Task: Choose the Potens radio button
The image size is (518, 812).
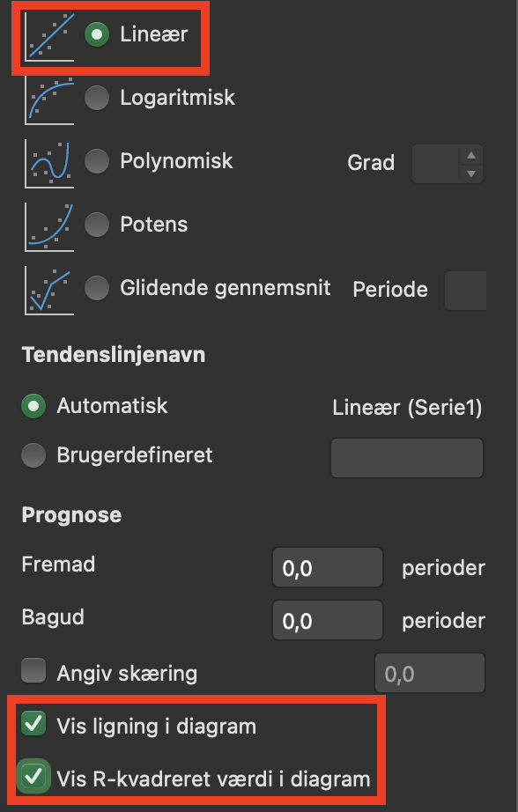Action: [97, 225]
